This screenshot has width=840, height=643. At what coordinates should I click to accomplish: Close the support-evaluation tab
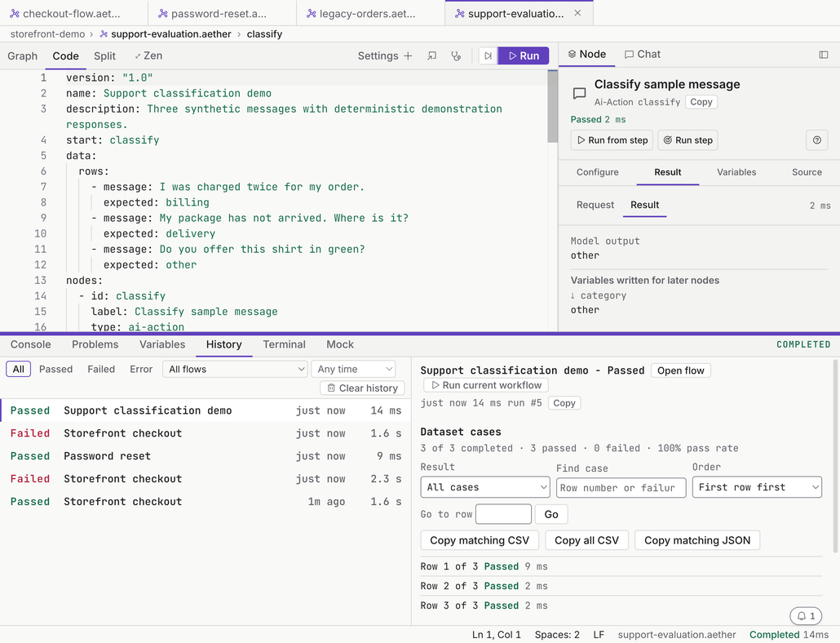point(577,13)
